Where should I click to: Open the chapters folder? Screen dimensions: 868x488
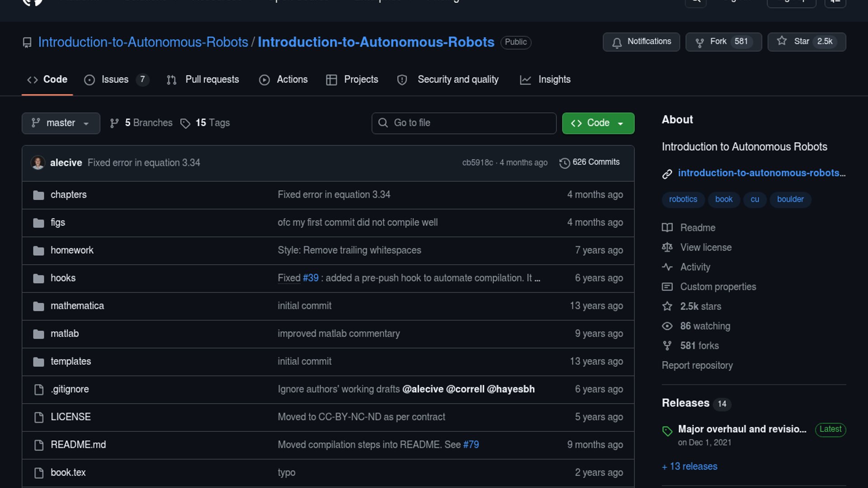pos(68,195)
